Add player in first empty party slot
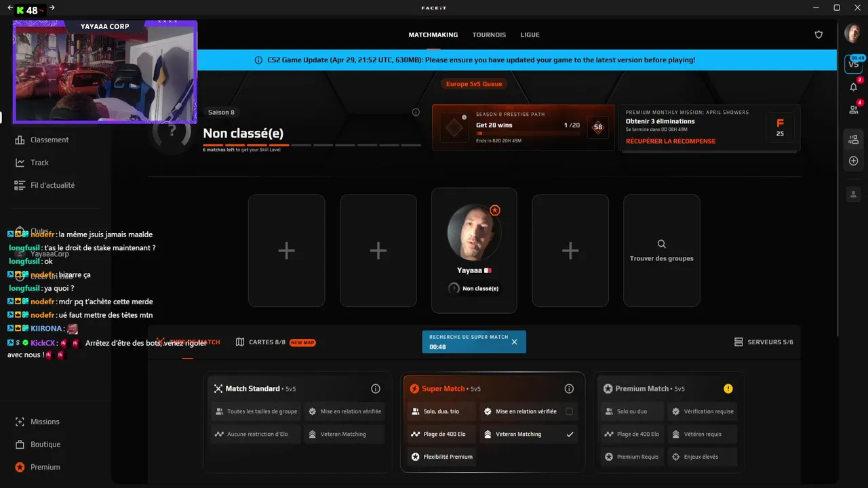Viewport: 868px width, 488px height. [286, 251]
